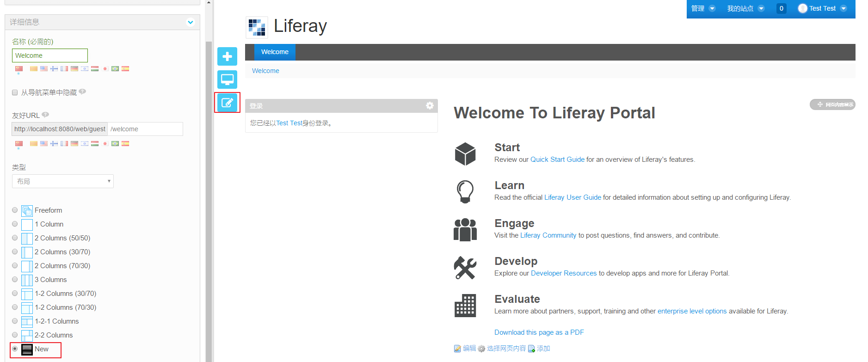Click the blue plus Add button
This screenshot has height=362, width=868.
(x=227, y=56)
